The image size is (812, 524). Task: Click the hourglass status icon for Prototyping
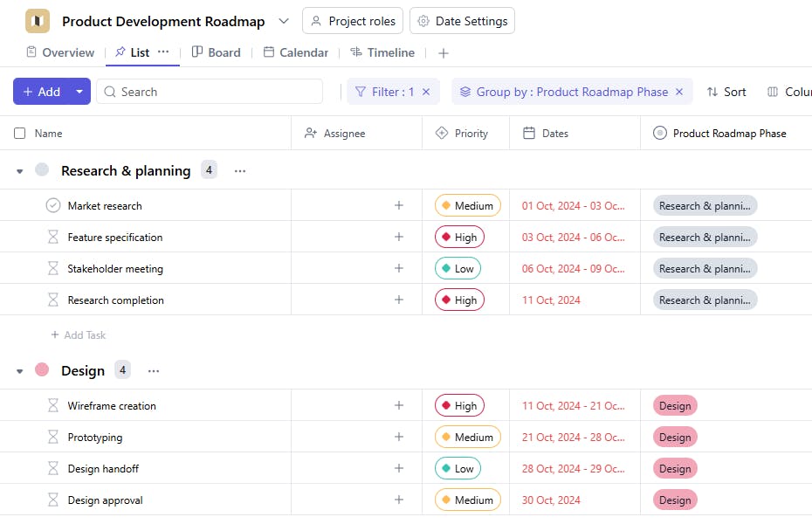(53, 438)
